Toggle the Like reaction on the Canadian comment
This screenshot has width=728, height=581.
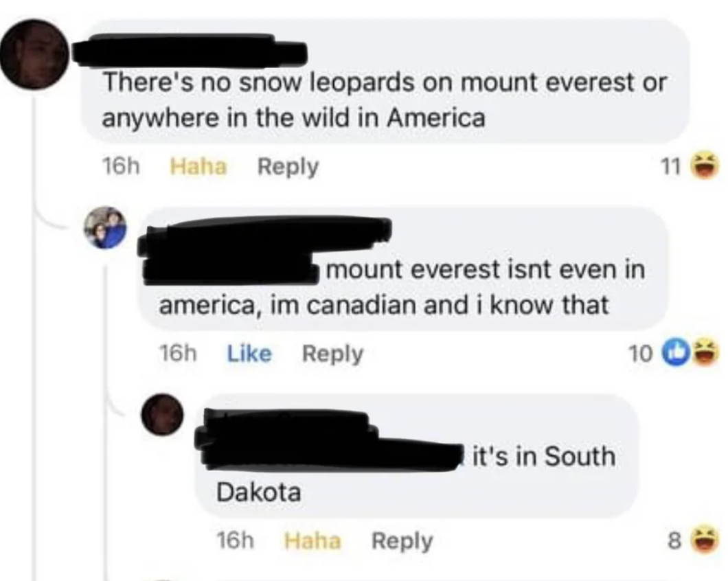pyautogui.click(x=250, y=352)
